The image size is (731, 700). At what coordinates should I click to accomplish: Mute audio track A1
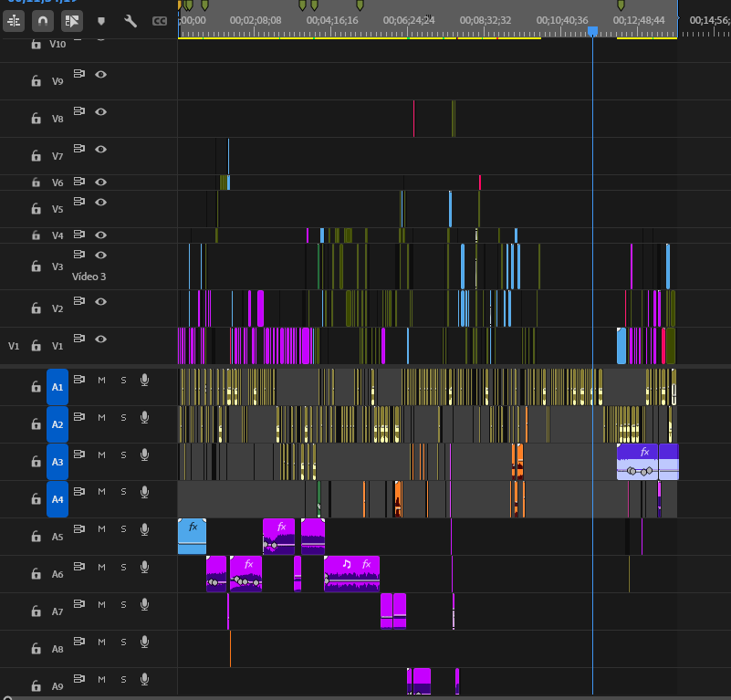point(101,380)
